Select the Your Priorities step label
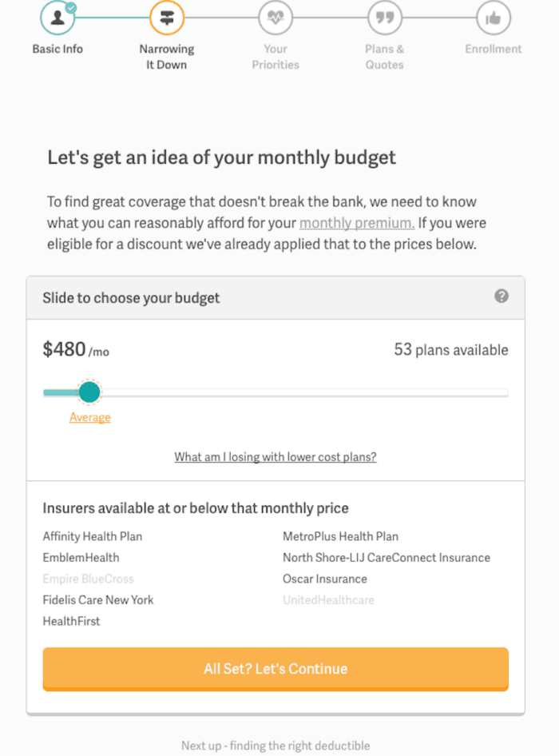 pos(276,57)
